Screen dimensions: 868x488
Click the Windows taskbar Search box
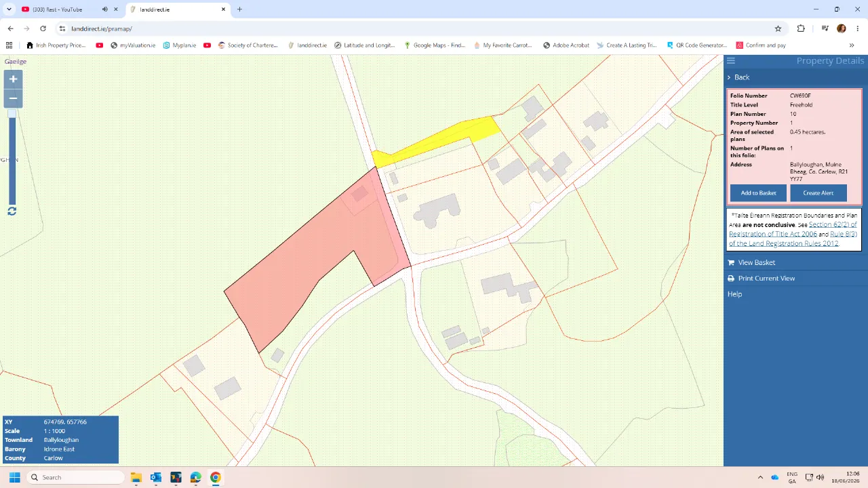pyautogui.click(x=76, y=477)
